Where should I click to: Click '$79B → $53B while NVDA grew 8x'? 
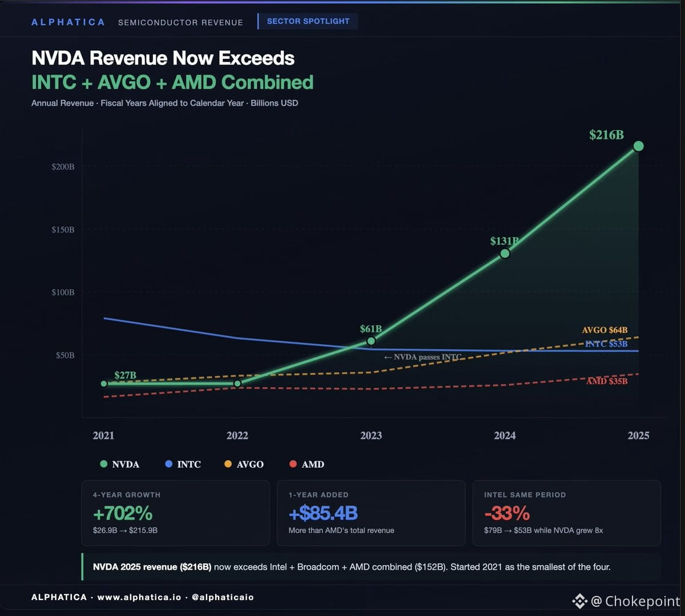(543, 530)
